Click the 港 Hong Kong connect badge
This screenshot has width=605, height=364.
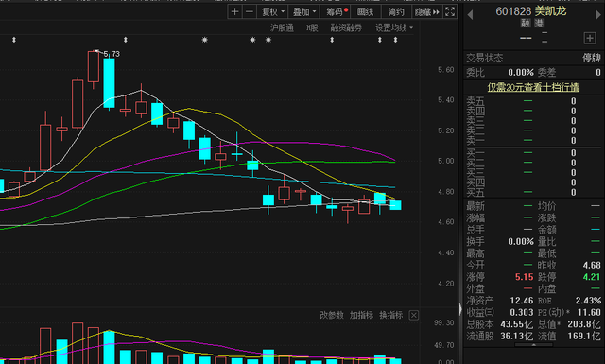539,23
